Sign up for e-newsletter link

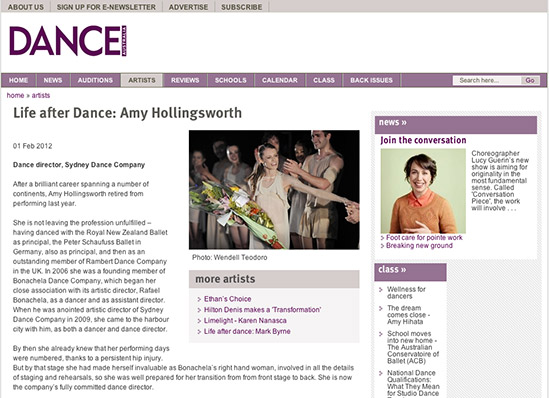pyautogui.click(x=106, y=7)
